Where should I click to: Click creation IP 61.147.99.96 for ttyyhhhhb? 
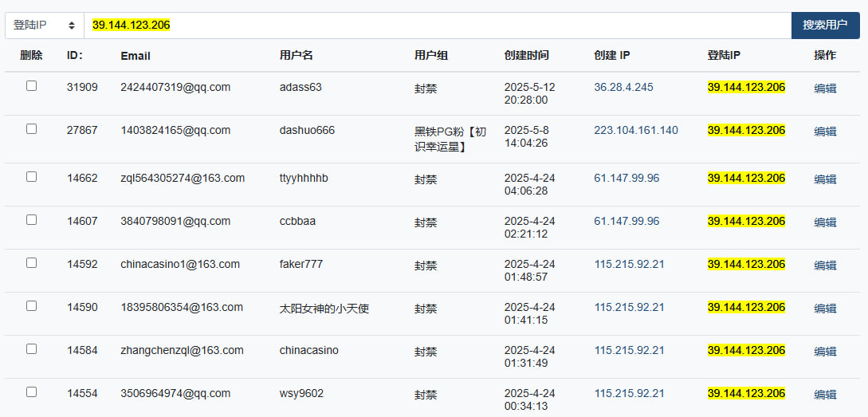coord(626,179)
